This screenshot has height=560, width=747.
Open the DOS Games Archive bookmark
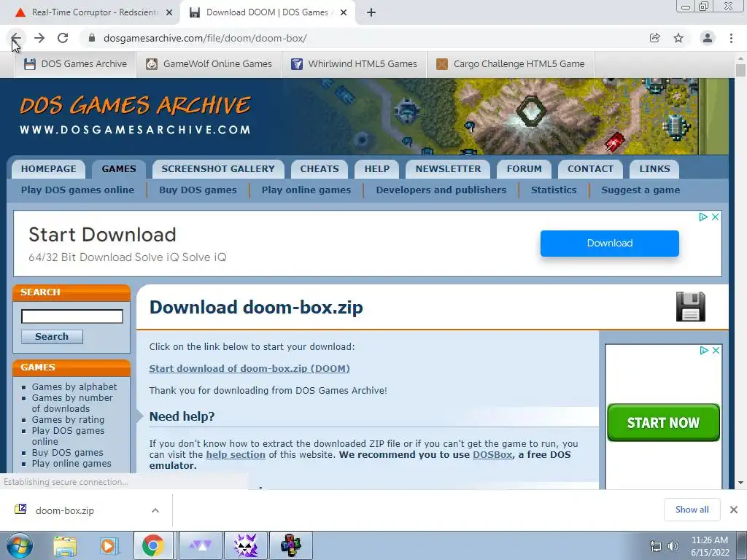pos(76,64)
